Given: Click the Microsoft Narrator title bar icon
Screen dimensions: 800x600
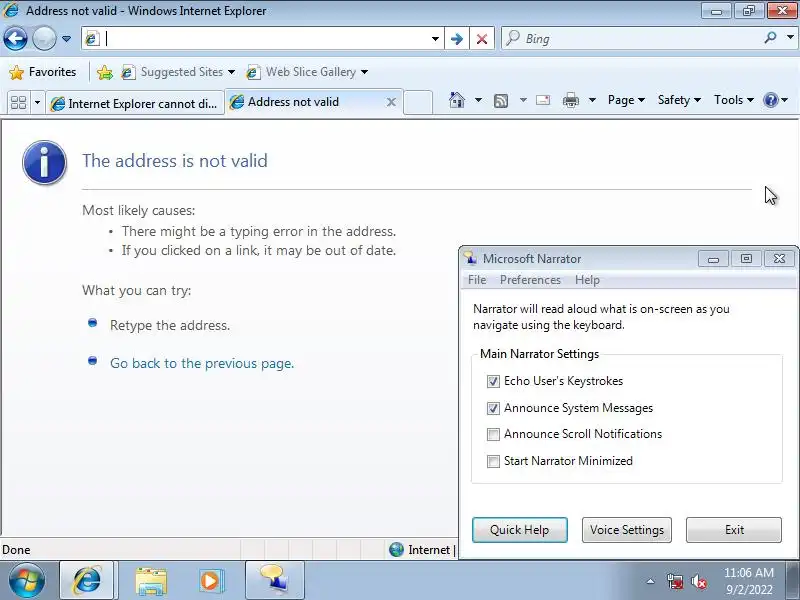Looking at the screenshot, I should point(470,259).
